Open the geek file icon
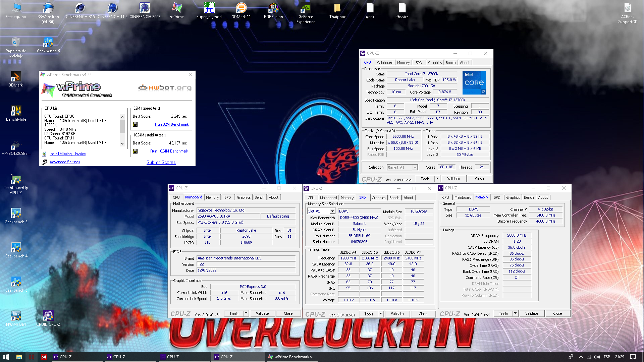The width and height of the screenshot is (644, 362). click(x=370, y=11)
